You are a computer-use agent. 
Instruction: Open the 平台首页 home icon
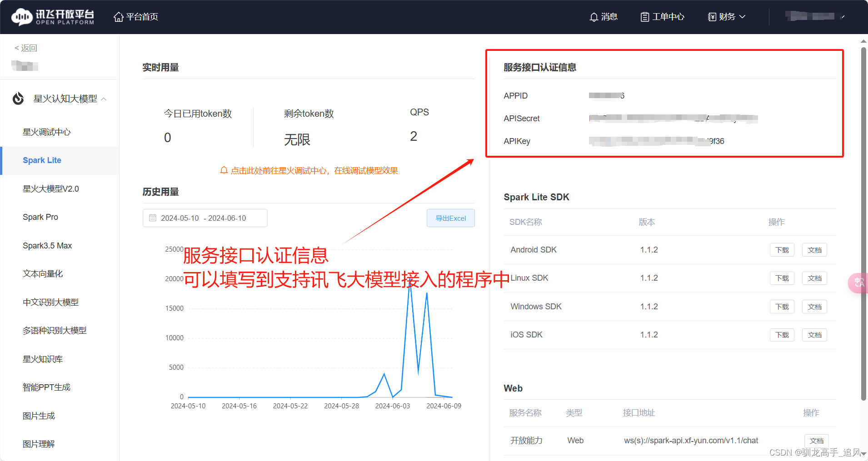pos(118,17)
